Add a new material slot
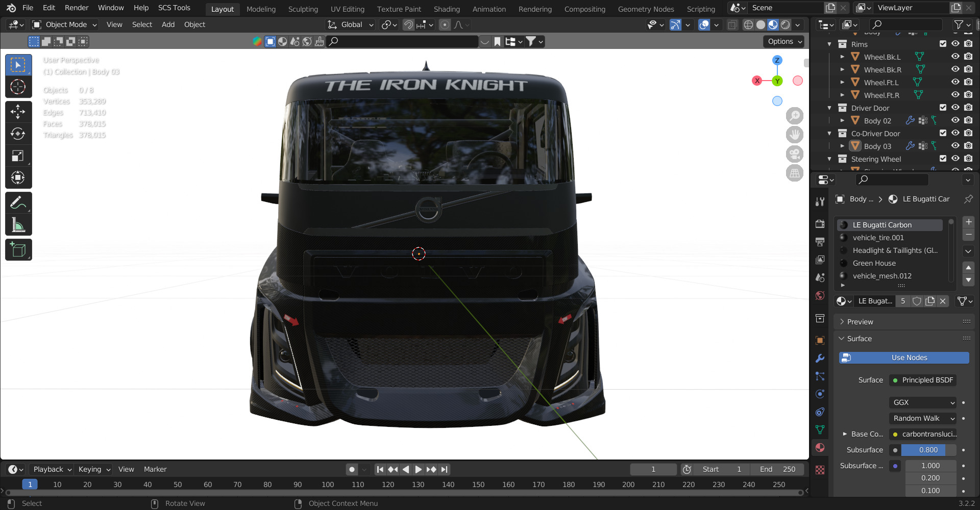This screenshot has width=980, height=510. [x=968, y=222]
